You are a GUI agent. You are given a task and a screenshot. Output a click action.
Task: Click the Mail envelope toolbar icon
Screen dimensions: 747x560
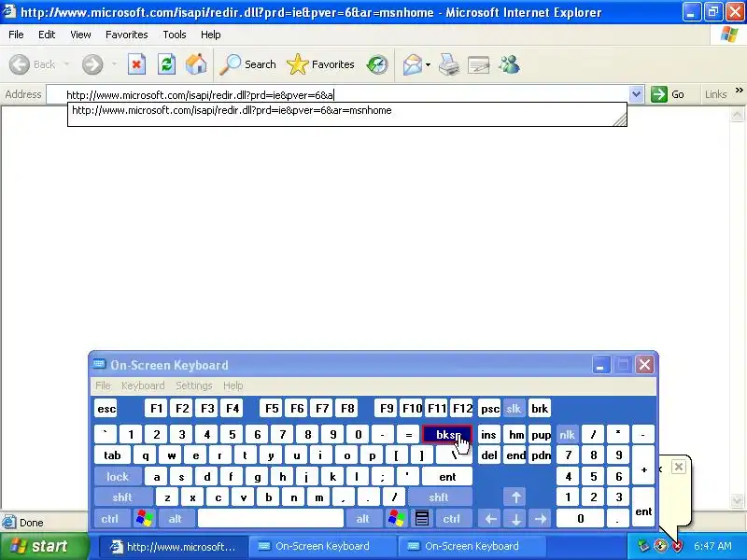tap(413, 64)
